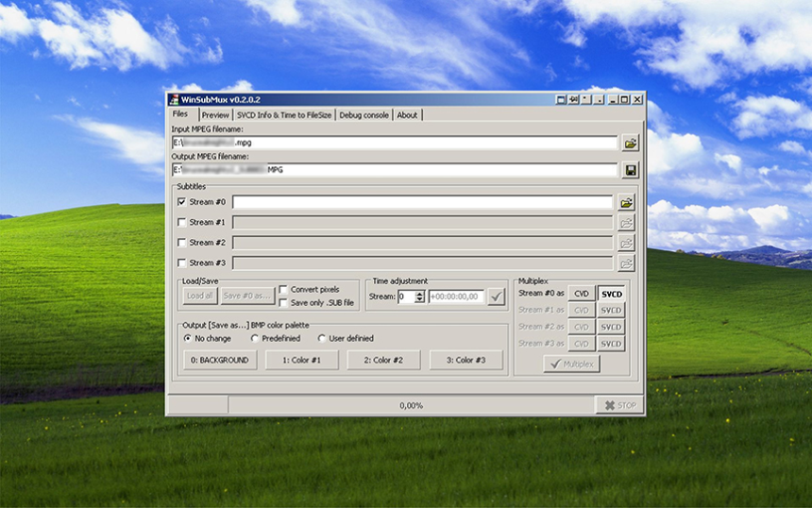Open SVCD Info & Time to FileSize tab

[x=284, y=115]
